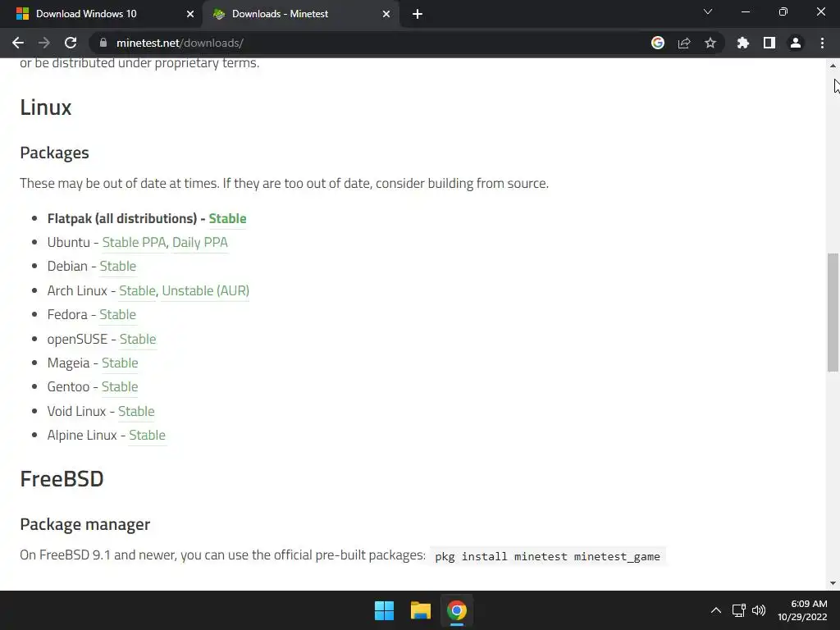Click the scrollbar up arrow
This screenshot has height=630, width=840.
833,66
